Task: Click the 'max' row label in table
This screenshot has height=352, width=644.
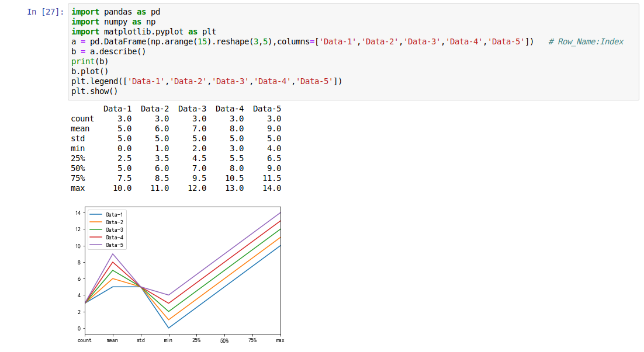Action: [78, 189]
